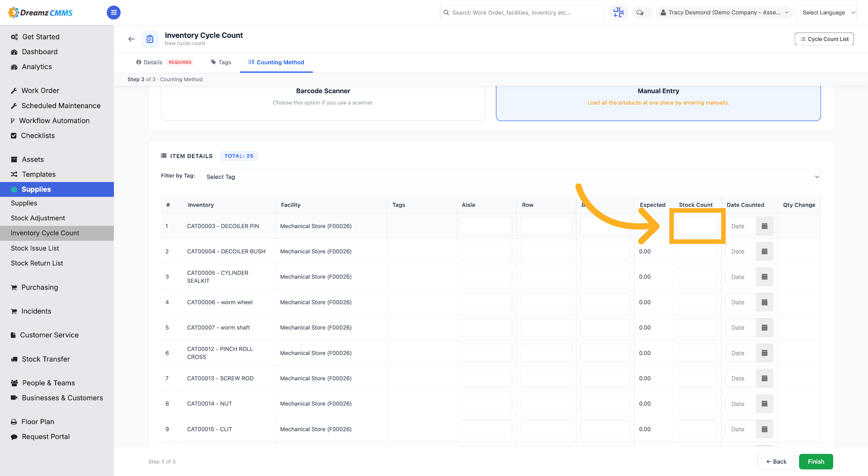Expand the Select Tag filter dropdown
This screenshot has height=476, width=868.
pyautogui.click(x=510, y=177)
